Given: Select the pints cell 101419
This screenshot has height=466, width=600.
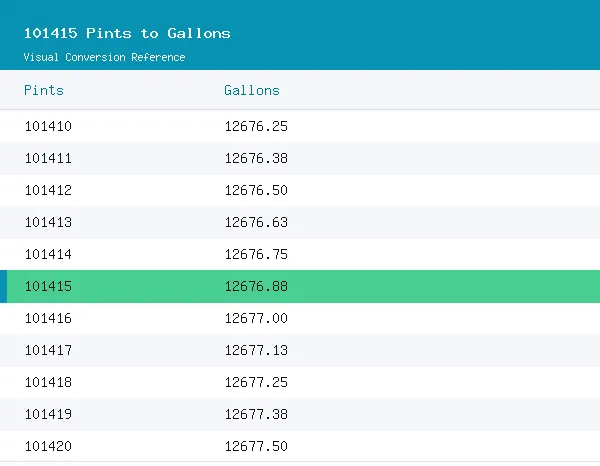Looking at the screenshot, I should click(x=48, y=414).
